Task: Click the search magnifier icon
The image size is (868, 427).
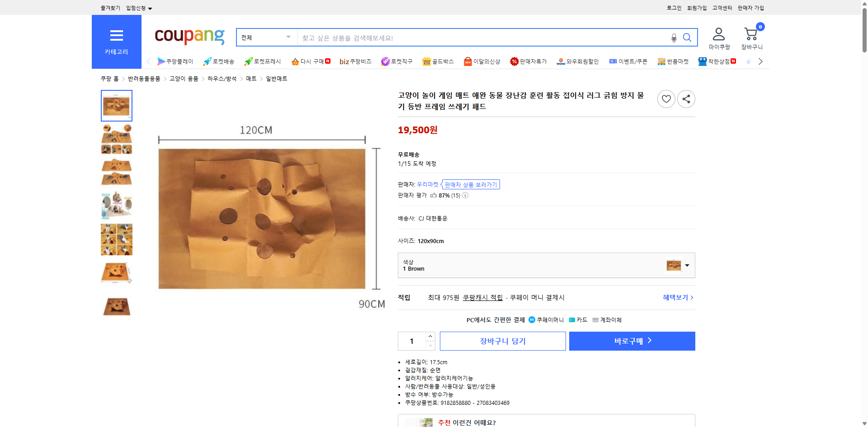Action: [x=687, y=38]
